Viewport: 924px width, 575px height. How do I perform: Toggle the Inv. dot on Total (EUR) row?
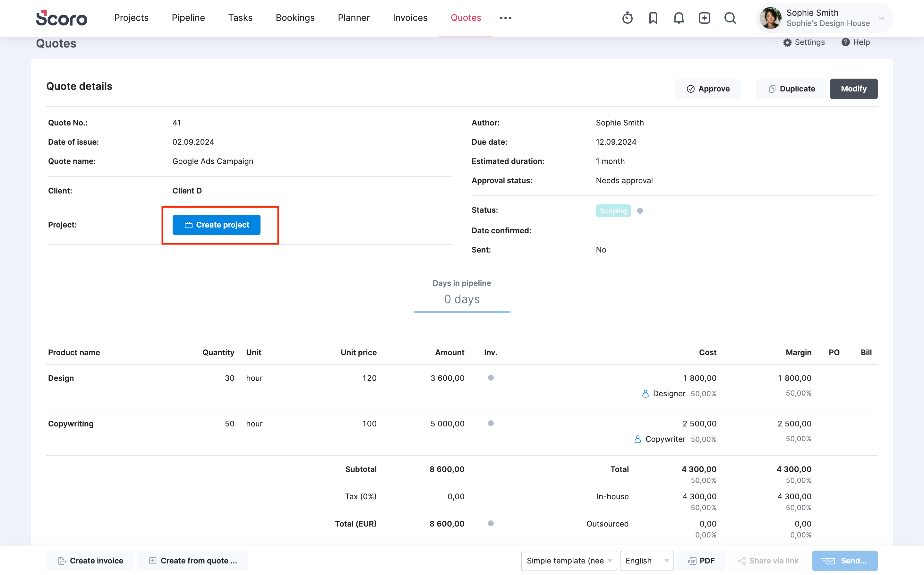click(491, 523)
